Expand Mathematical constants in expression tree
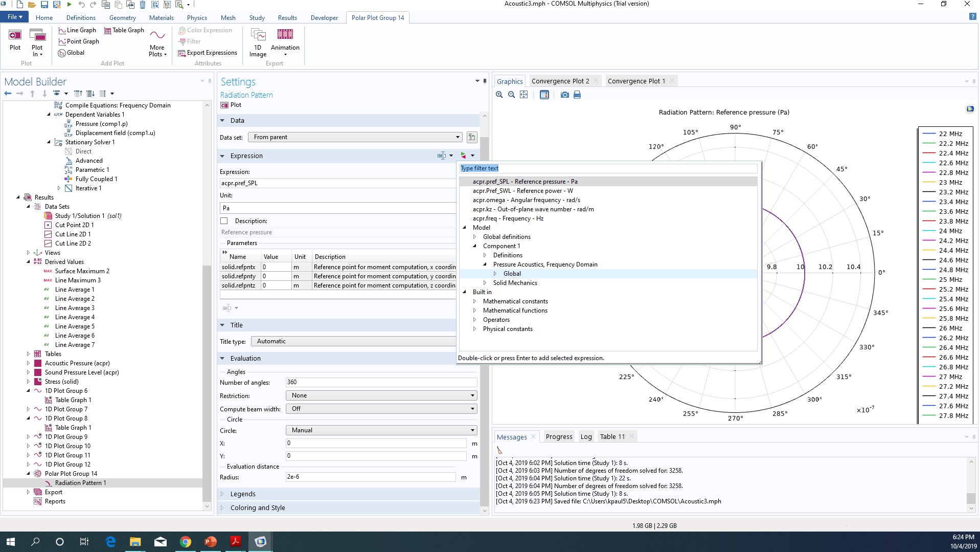 (474, 301)
